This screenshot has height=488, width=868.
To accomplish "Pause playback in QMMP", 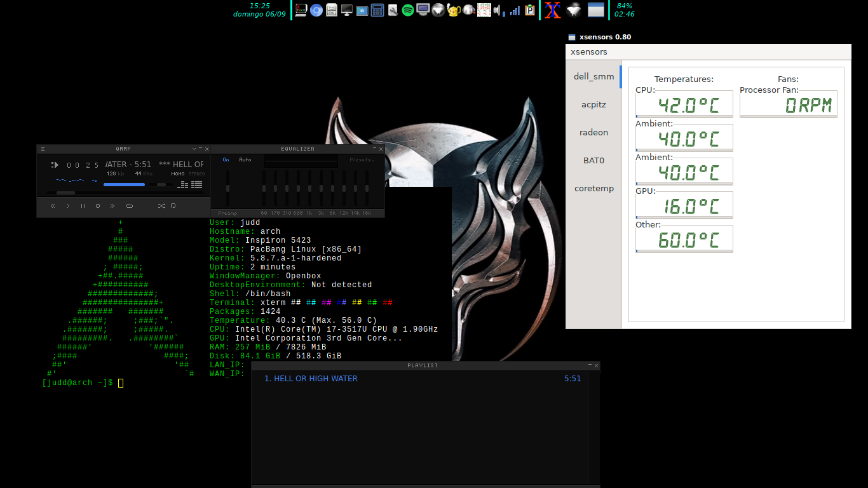I will pyautogui.click(x=83, y=206).
